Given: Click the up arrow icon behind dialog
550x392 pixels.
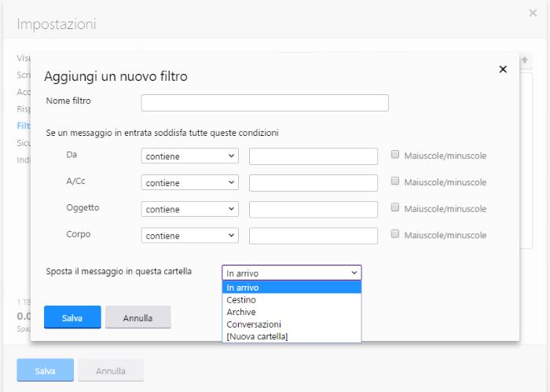Looking at the screenshot, I should (x=525, y=60).
